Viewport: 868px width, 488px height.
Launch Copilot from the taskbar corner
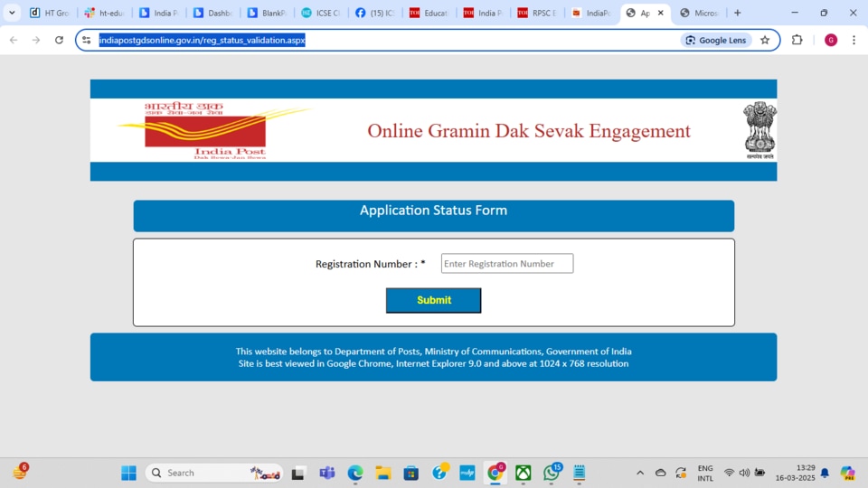(847, 473)
